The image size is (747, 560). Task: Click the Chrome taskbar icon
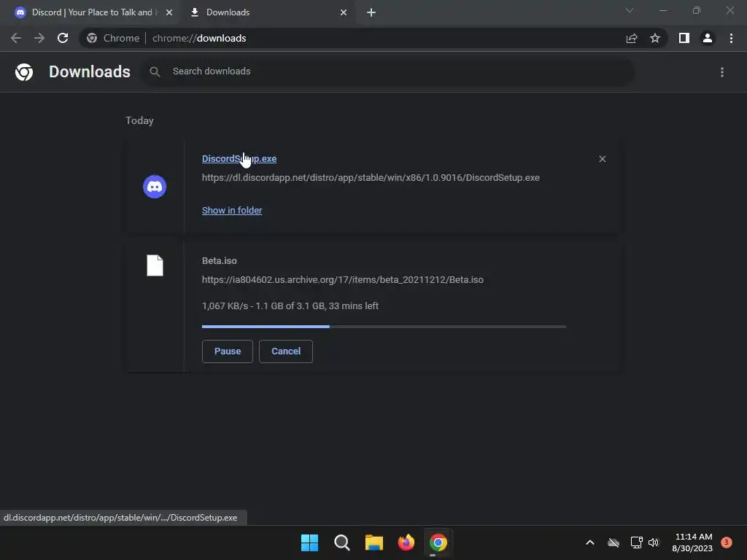coord(438,542)
